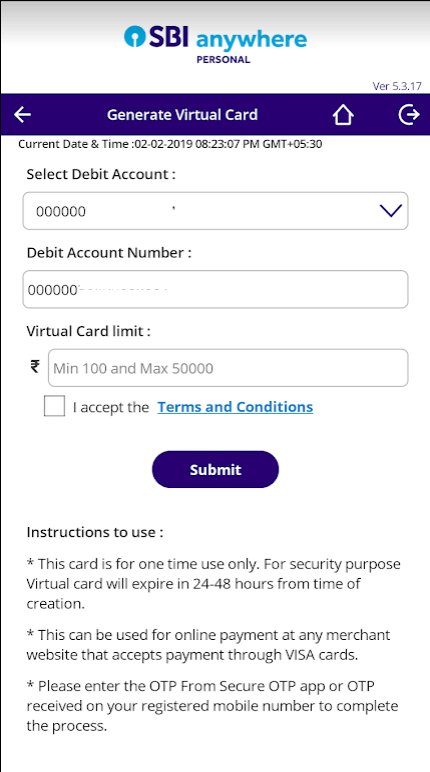430x772 pixels.
Task: Expand the Select Debit Account dropdown arrow
Action: 391,211
